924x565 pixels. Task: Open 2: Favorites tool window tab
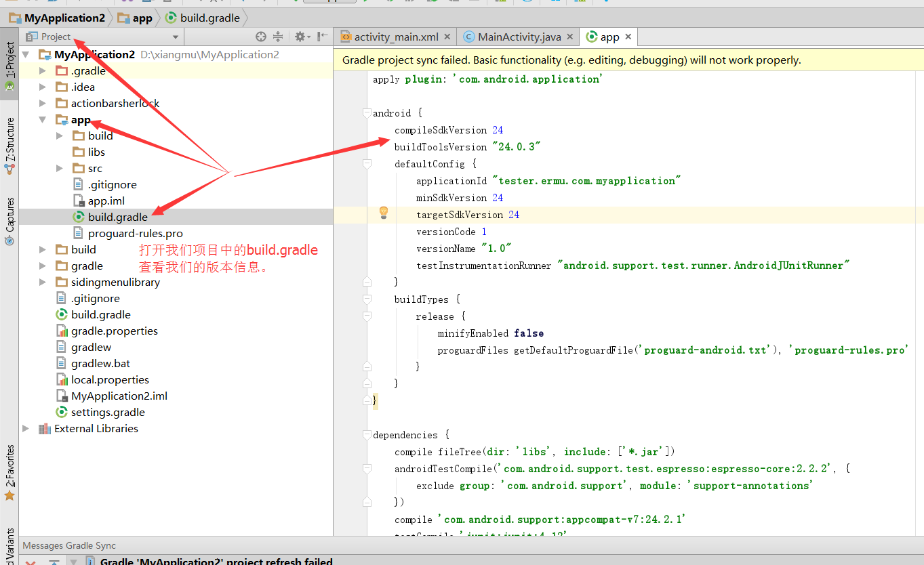(x=9, y=472)
